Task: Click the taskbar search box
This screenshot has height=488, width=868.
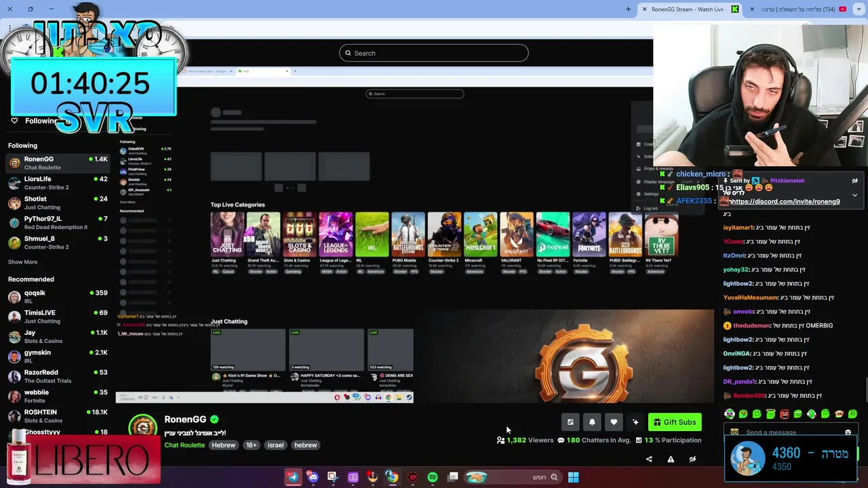Action: (x=512, y=477)
